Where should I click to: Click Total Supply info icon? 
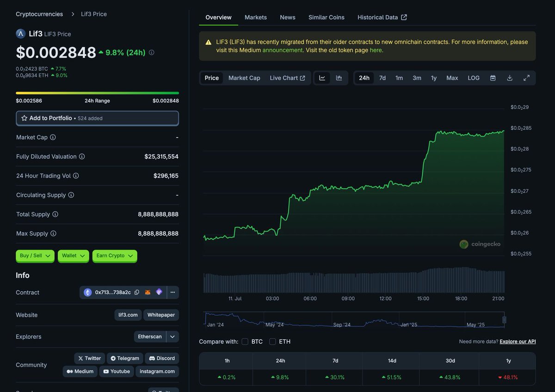tap(55, 214)
